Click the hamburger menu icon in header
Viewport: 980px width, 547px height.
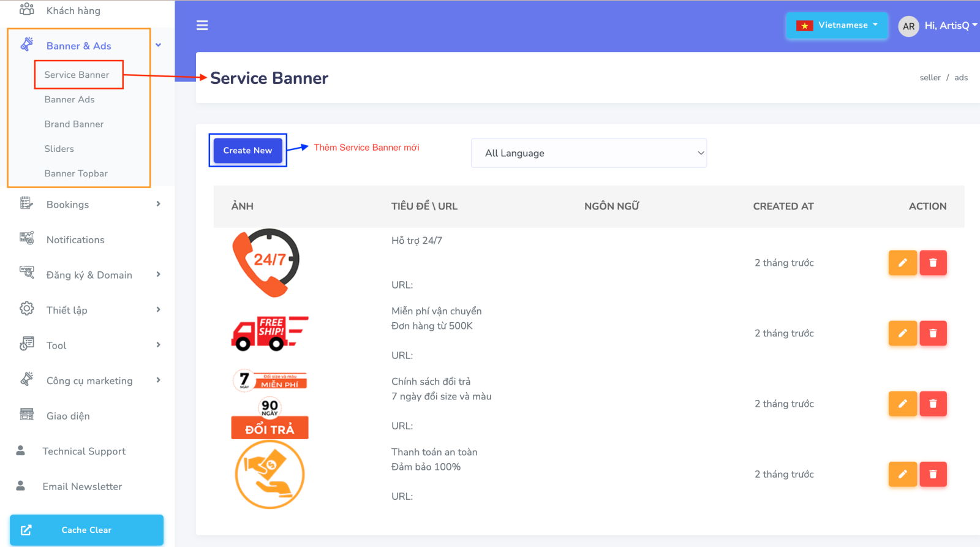[x=202, y=25]
